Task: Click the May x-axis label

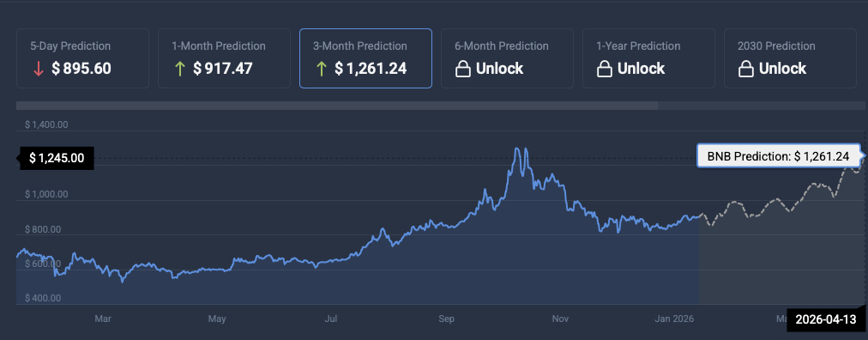Action: pos(217,319)
